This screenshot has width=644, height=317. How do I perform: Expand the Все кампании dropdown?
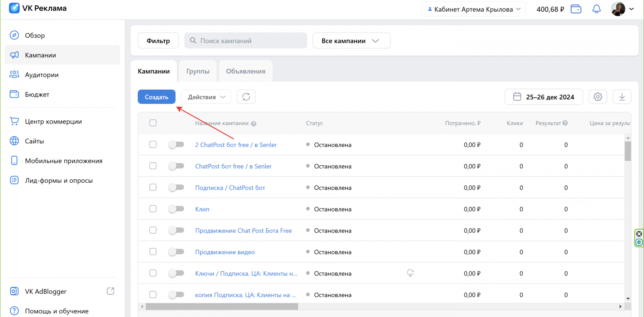(351, 41)
